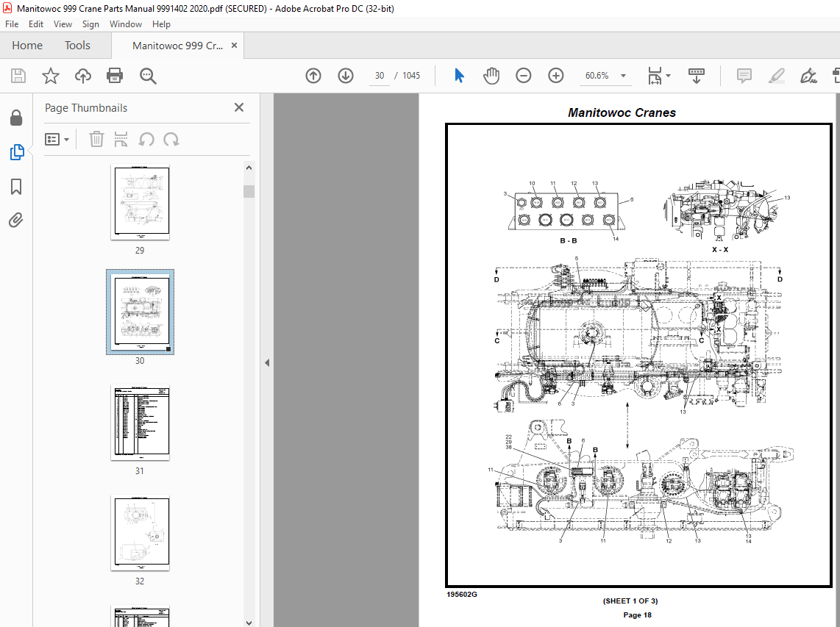Open thumbnail options menu dropdown
The height and width of the screenshot is (627, 840).
[x=57, y=139]
